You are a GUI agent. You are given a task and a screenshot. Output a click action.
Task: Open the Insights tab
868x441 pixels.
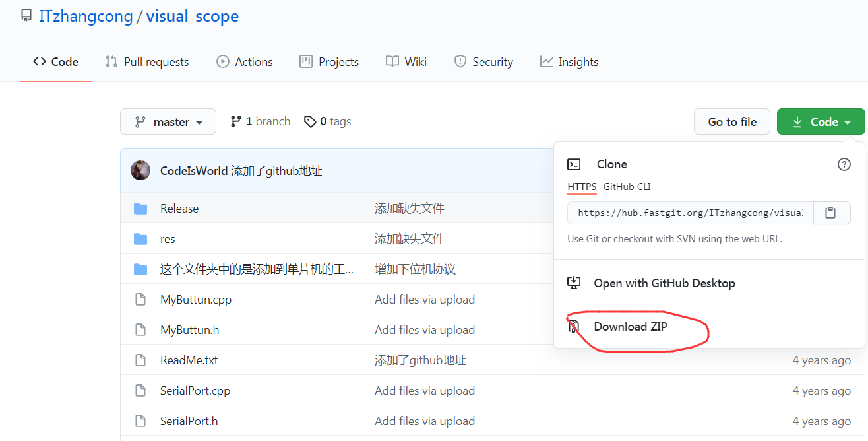(569, 62)
